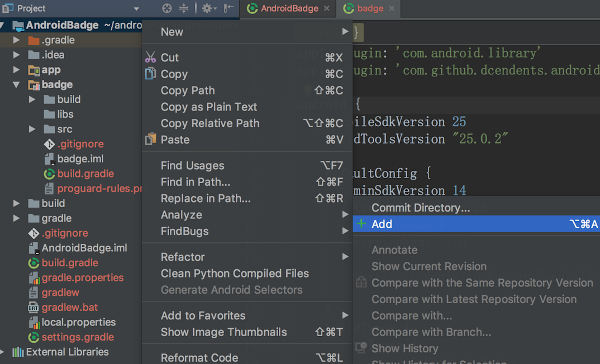Select Copy Relative Path
600x364 pixels.
tap(247, 123)
